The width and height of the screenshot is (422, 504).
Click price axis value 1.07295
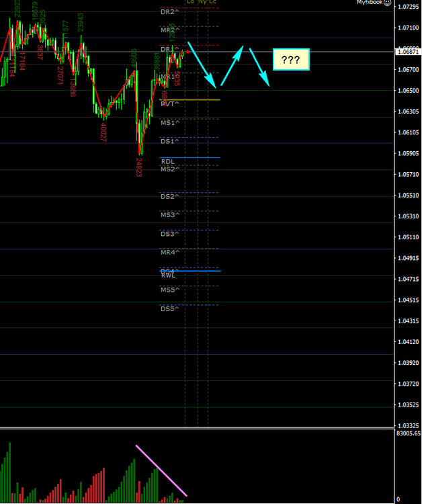(x=409, y=7)
